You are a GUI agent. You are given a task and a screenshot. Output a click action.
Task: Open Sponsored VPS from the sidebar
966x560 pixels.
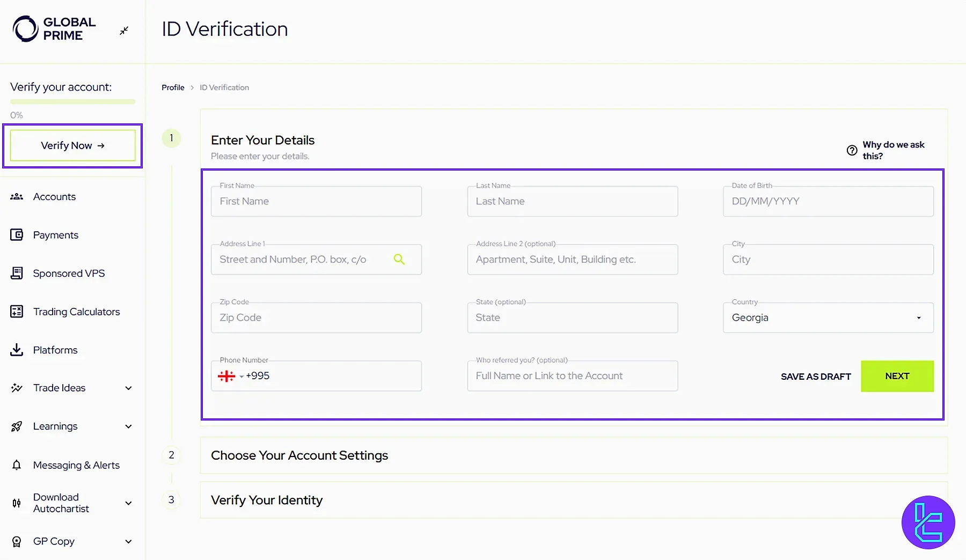click(17, 273)
